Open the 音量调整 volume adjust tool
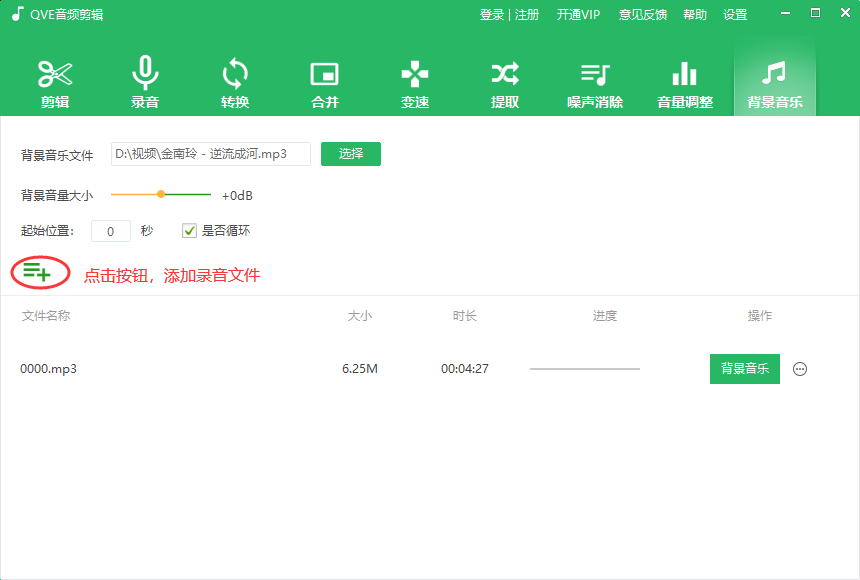Image resolution: width=860 pixels, height=580 pixels. point(685,85)
